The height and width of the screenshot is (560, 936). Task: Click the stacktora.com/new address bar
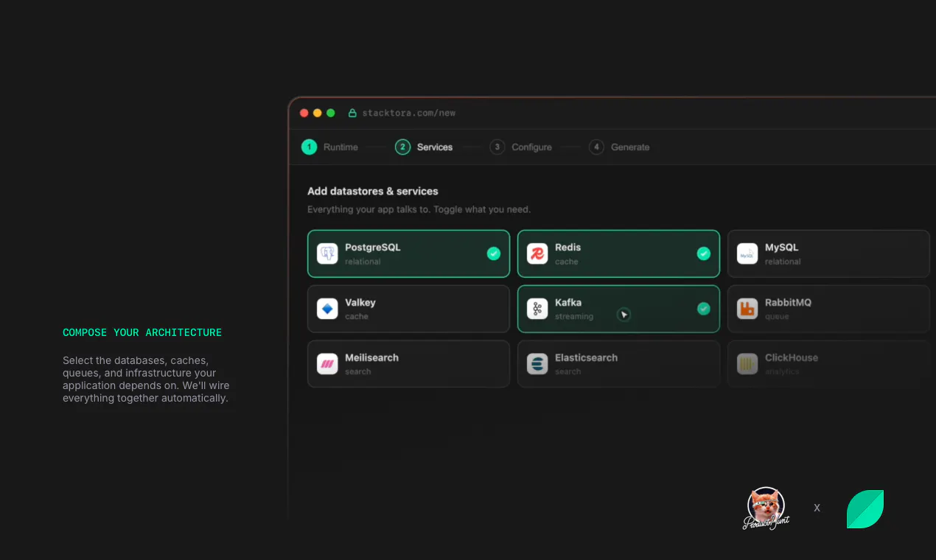(x=408, y=113)
